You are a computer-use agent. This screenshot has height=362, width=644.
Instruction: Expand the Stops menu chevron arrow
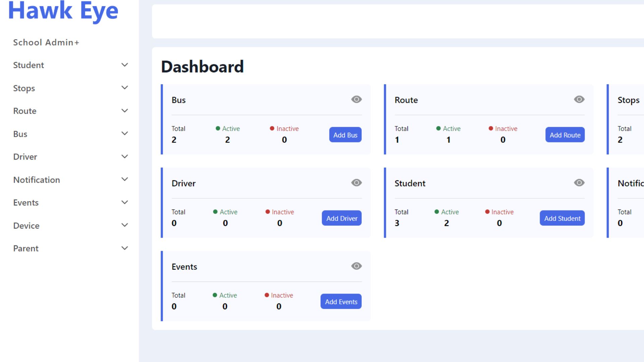coord(124,88)
